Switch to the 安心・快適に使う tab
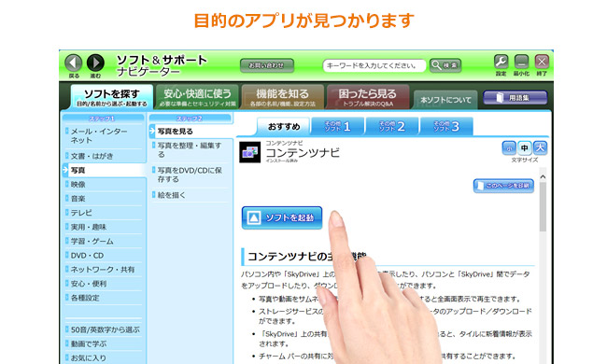607x364 pixels. 197,97
